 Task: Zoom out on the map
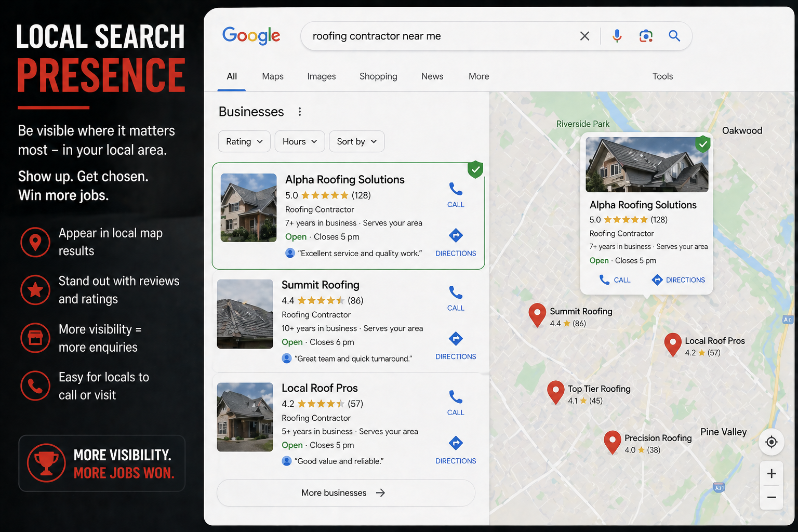pyautogui.click(x=772, y=497)
